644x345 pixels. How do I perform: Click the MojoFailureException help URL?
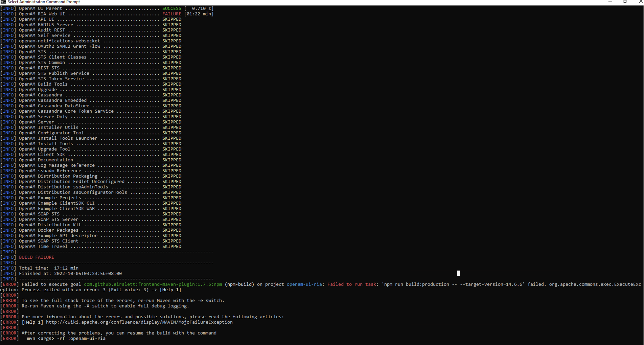coord(139,322)
